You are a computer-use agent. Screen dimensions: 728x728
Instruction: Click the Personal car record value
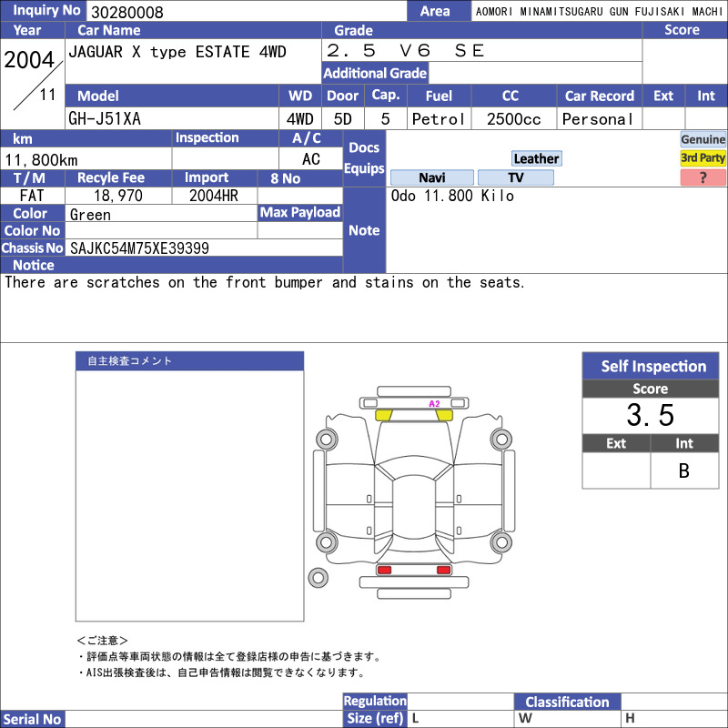597,119
